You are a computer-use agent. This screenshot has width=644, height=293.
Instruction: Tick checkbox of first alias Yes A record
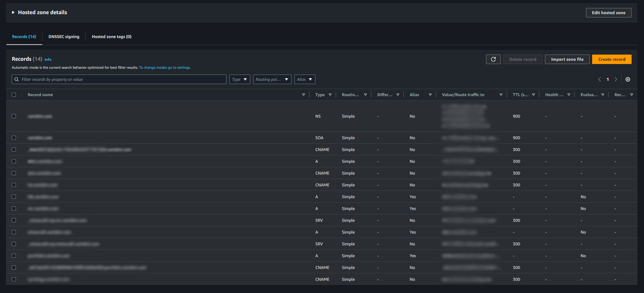point(14,197)
